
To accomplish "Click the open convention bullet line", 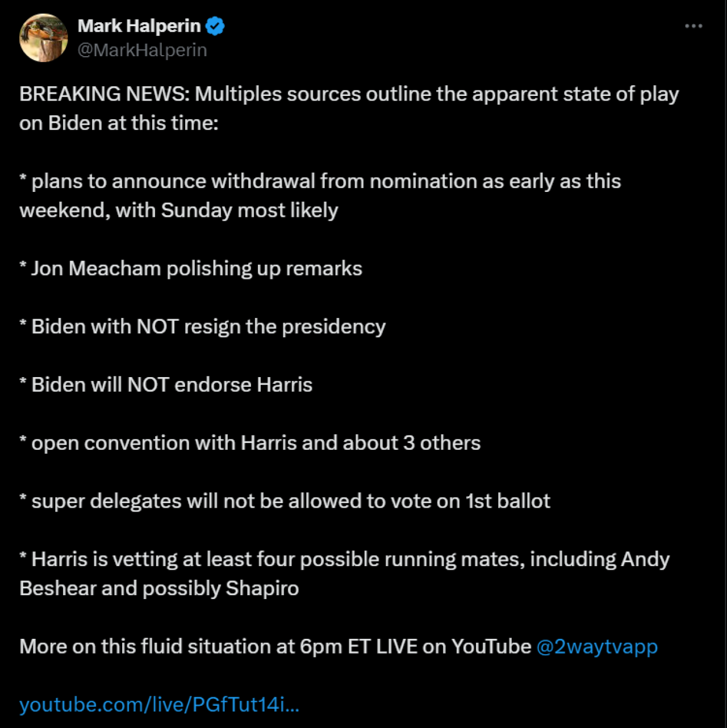I will [x=250, y=443].
